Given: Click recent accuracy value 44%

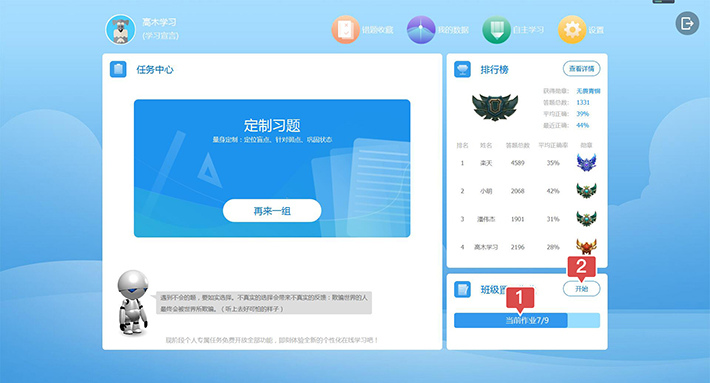Looking at the screenshot, I should [x=583, y=125].
